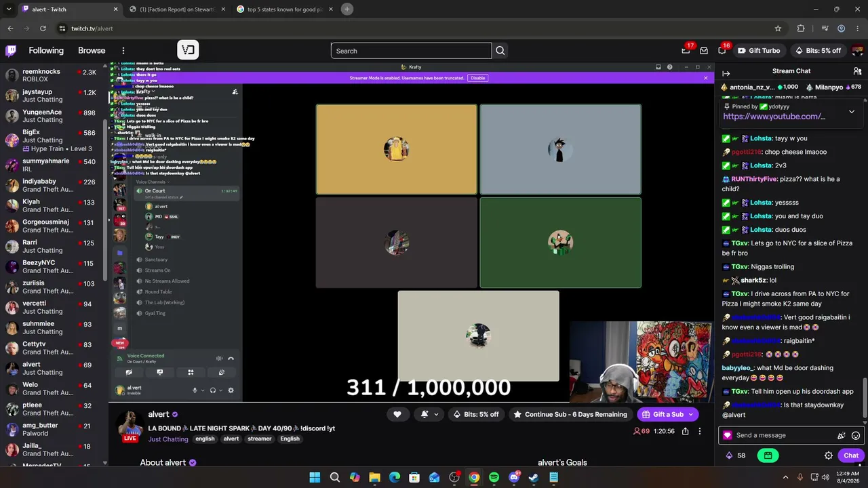Click the Bits diamond icon showing 58
This screenshot has width=868, height=488.
736,455
